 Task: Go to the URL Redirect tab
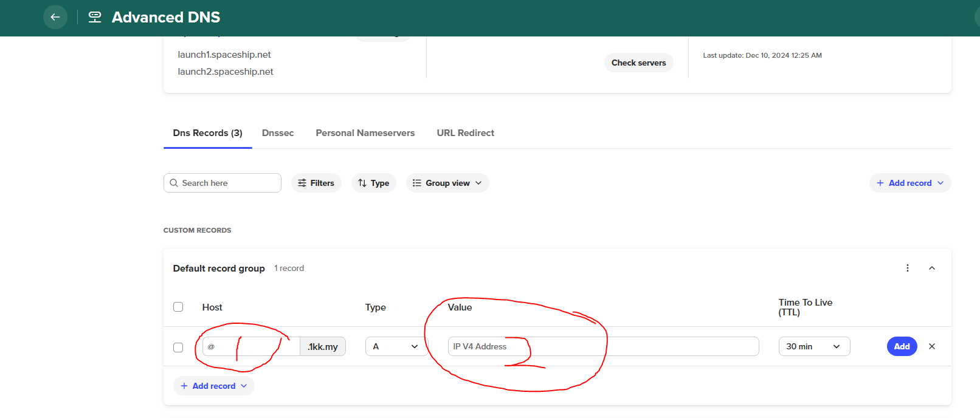click(465, 133)
